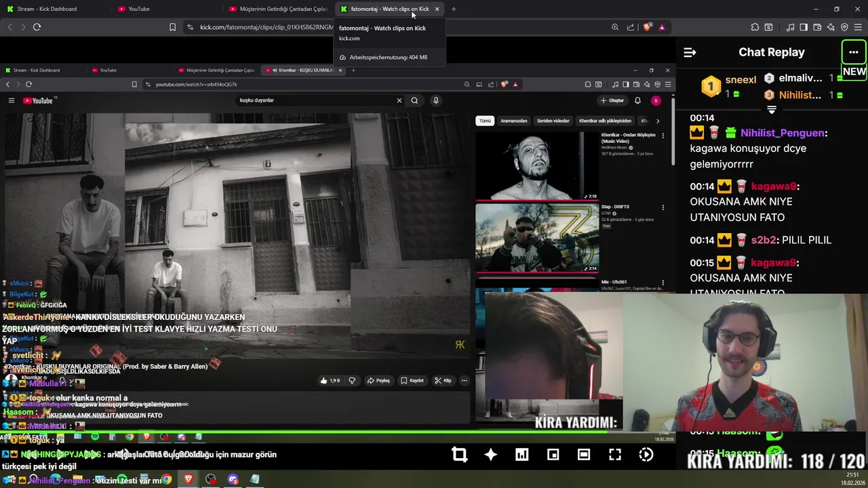The height and width of the screenshot is (488, 868).
Task: Like the video showing 1,9 B
Action: (x=330, y=381)
